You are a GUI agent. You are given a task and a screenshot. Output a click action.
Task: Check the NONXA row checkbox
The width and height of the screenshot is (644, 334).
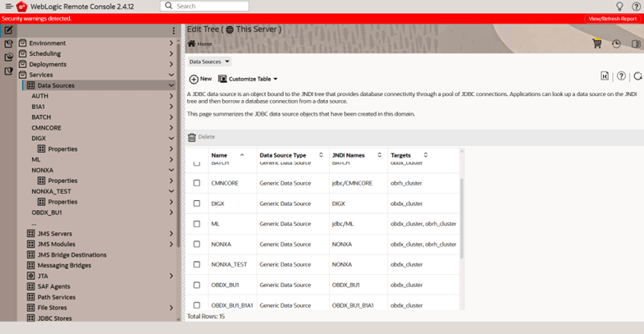coord(197,244)
